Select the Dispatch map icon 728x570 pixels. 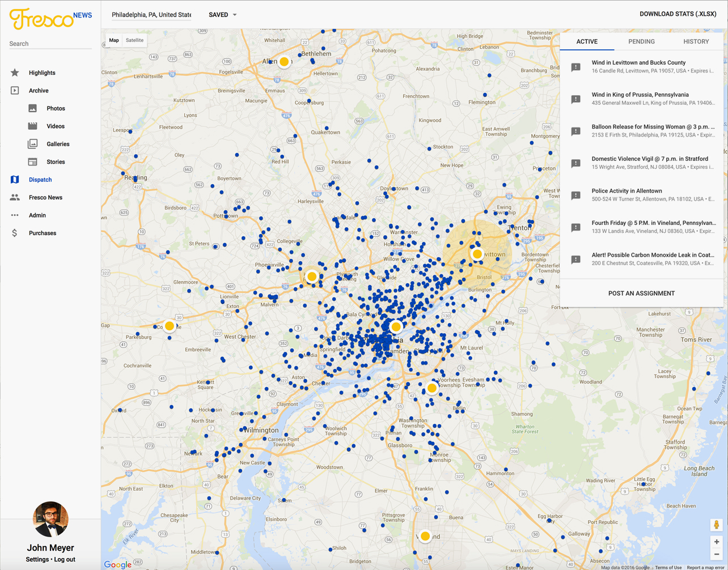(15, 180)
